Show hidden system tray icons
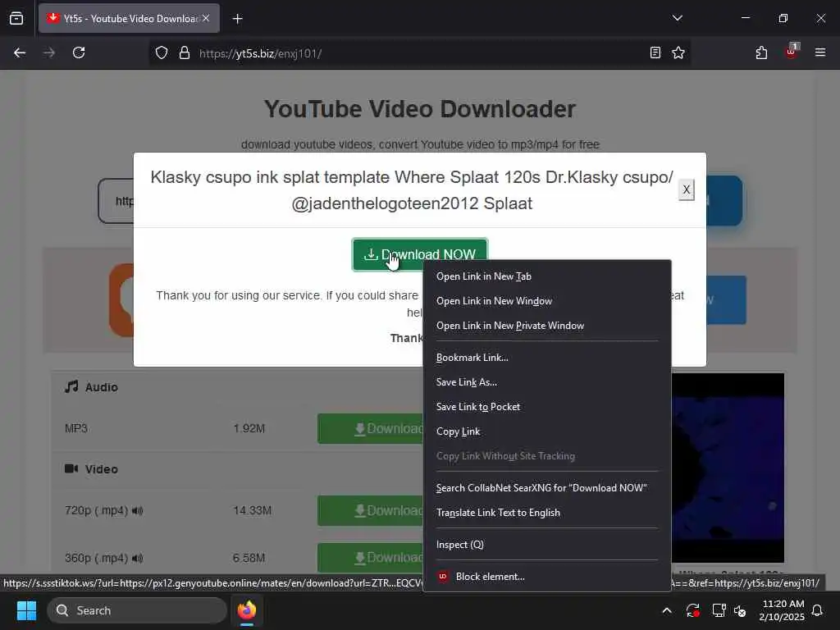 (x=667, y=610)
